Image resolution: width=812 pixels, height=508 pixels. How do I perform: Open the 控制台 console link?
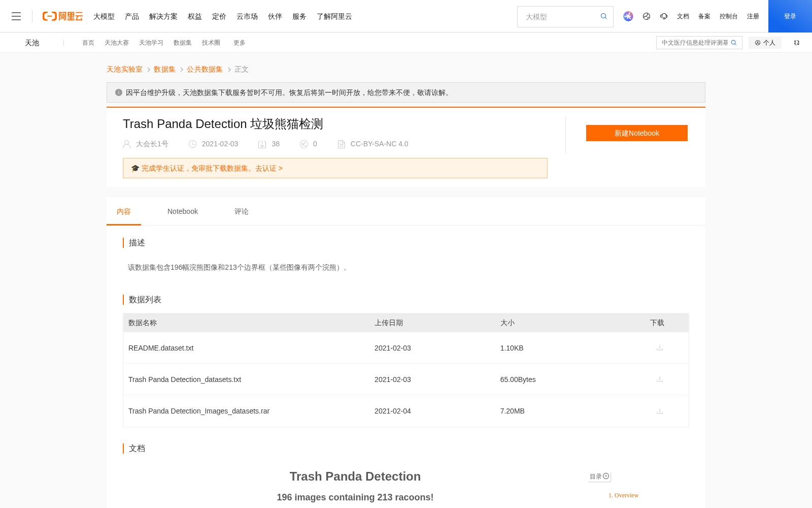729,16
